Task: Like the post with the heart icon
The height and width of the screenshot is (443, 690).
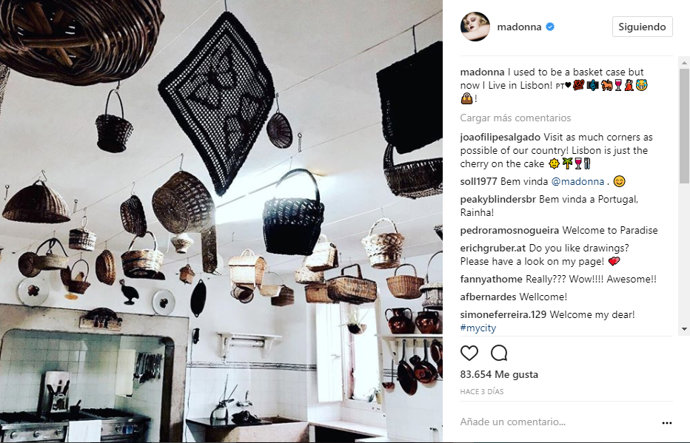Action: pyautogui.click(x=469, y=353)
